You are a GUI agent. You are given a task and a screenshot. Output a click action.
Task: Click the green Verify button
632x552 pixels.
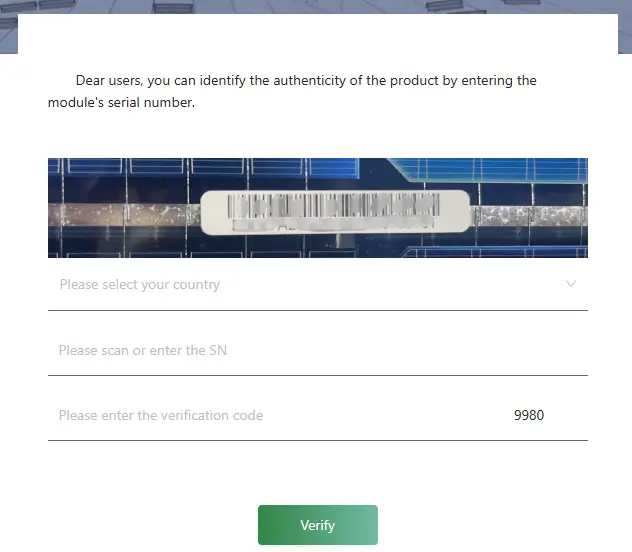(x=318, y=525)
